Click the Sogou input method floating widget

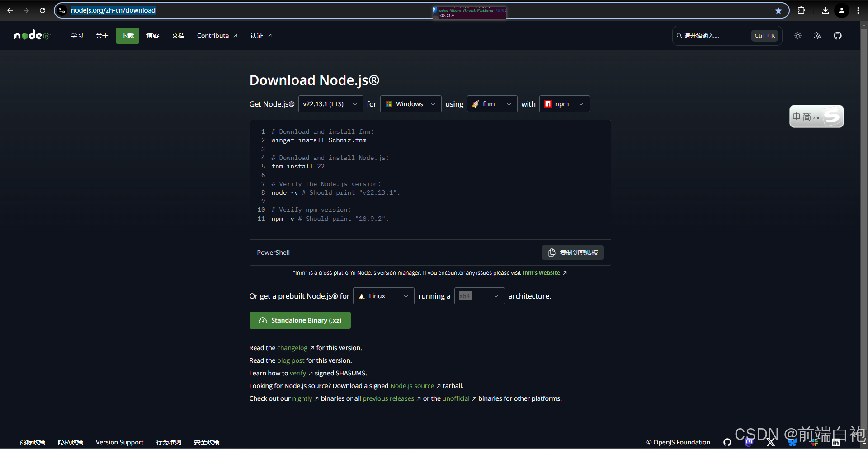click(816, 117)
